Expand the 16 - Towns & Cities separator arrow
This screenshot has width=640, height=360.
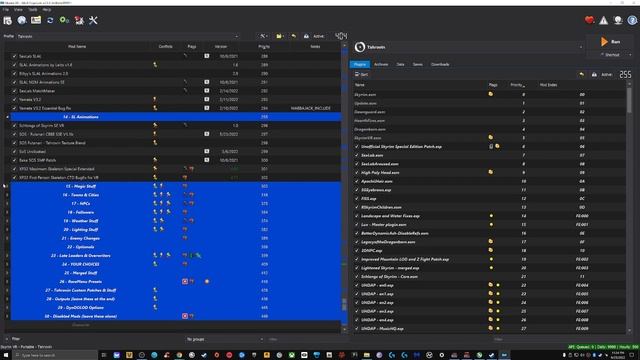click(7, 195)
